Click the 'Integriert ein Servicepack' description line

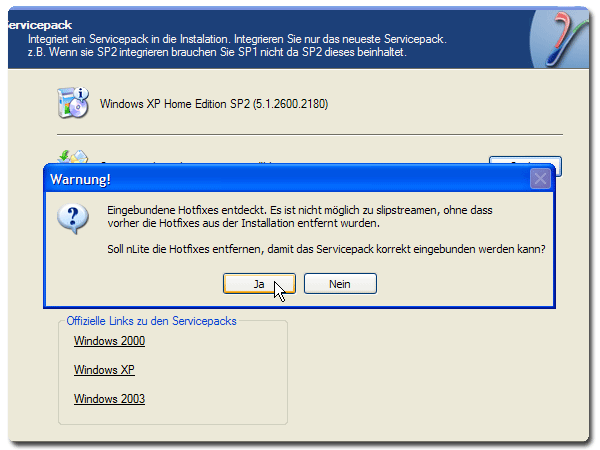[x=237, y=38]
